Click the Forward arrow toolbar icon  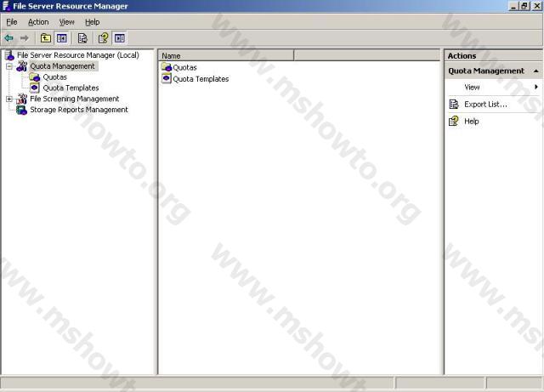pos(25,38)
